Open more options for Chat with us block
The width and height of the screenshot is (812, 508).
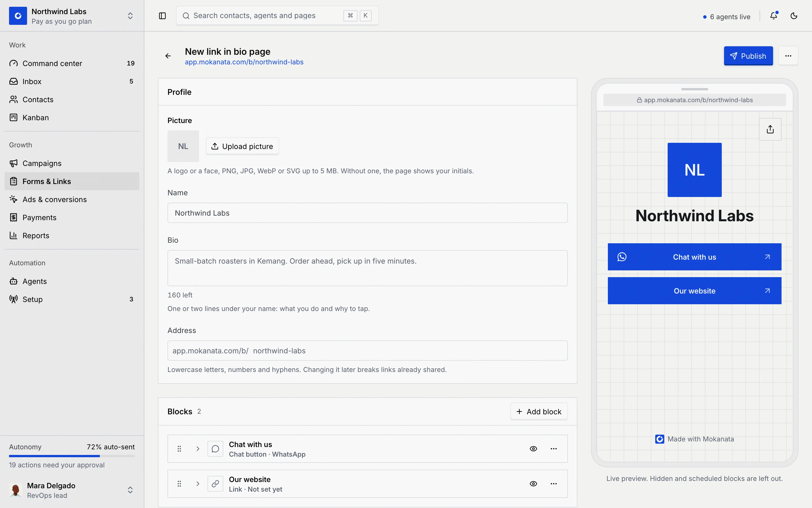(554, 448)
